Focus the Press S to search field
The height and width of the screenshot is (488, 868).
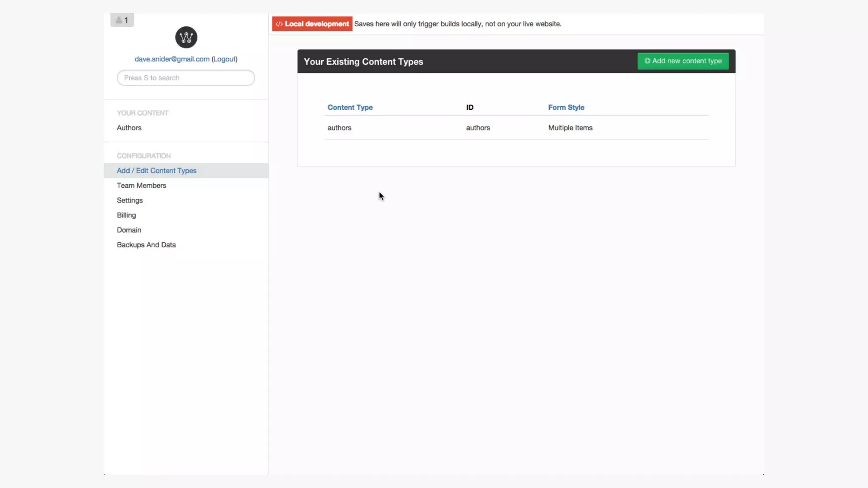click(x=186, y=78)
